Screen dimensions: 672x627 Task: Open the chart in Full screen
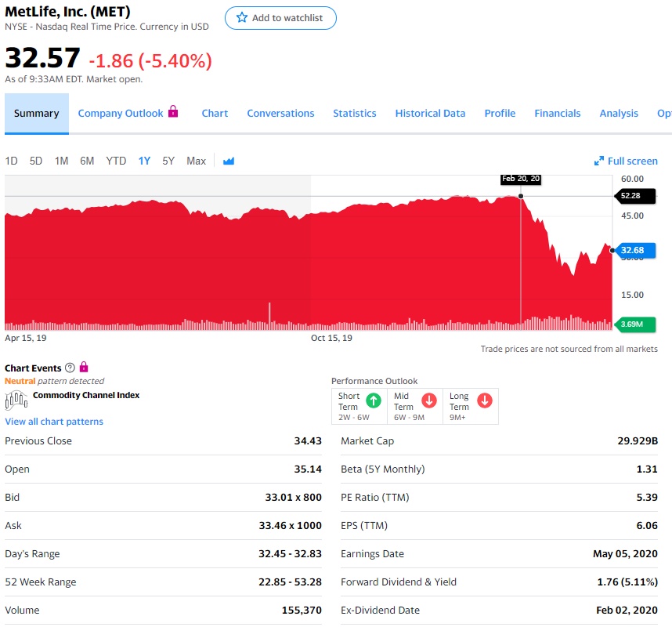click(x=626, y=161)
